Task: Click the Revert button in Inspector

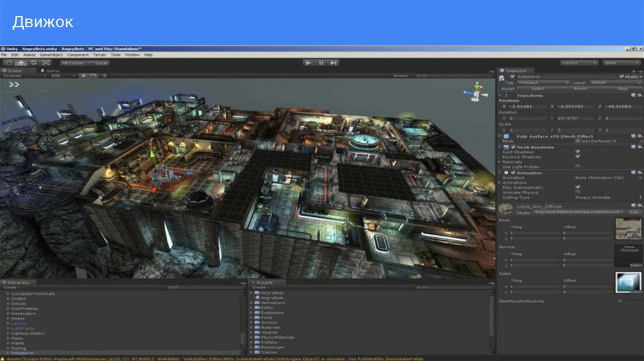Action: (x=580, y=89)
